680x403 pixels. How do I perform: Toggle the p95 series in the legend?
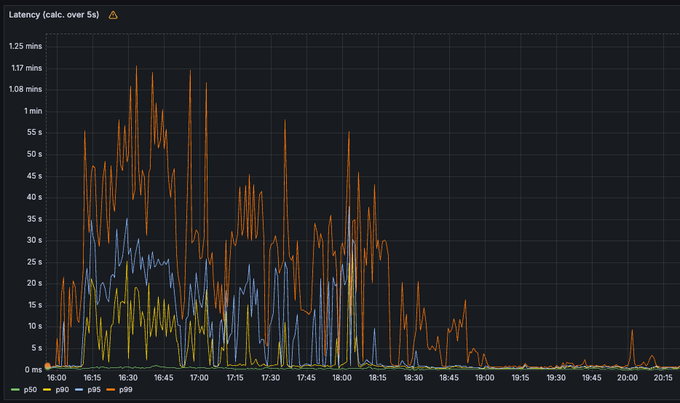94,390
